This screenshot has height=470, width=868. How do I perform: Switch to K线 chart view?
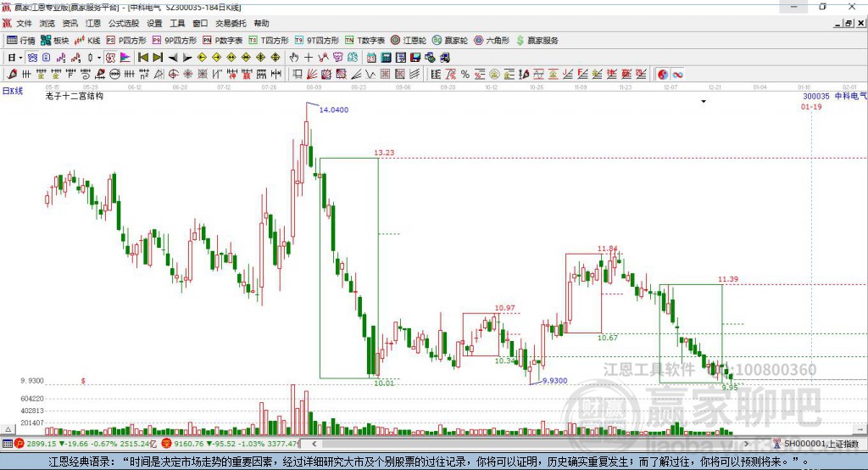point(87,40)
